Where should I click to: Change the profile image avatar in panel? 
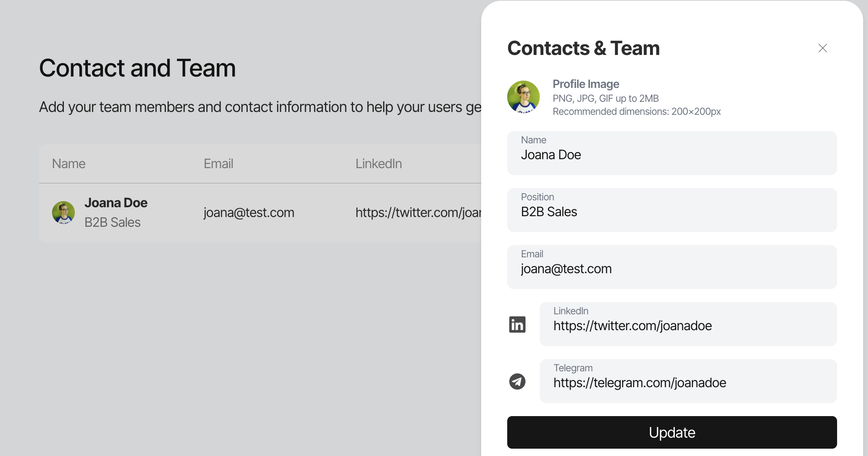[523, 97]
